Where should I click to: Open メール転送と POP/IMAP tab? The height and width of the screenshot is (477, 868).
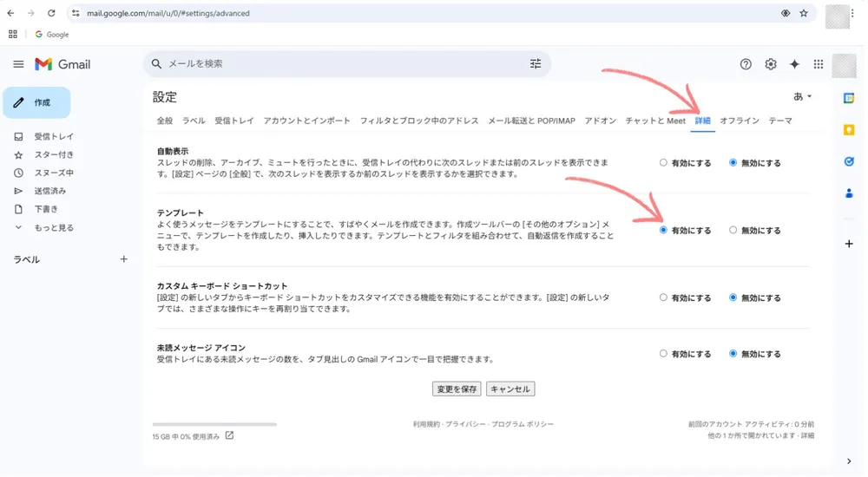point(531,121)
